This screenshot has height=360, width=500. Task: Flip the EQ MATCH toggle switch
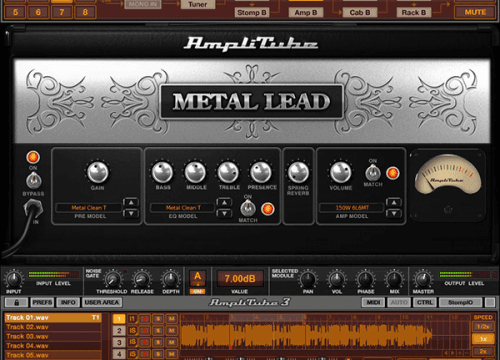pos(248,209)
